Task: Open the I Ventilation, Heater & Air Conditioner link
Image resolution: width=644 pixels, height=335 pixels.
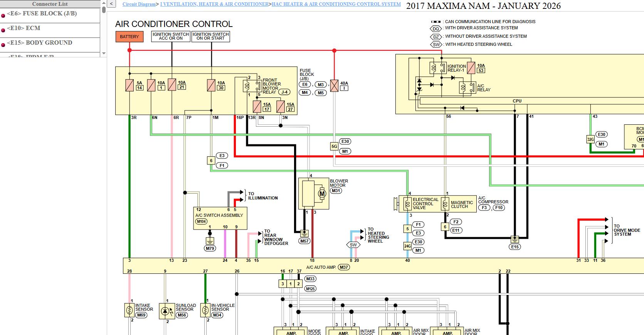Action: coord(215,4)
